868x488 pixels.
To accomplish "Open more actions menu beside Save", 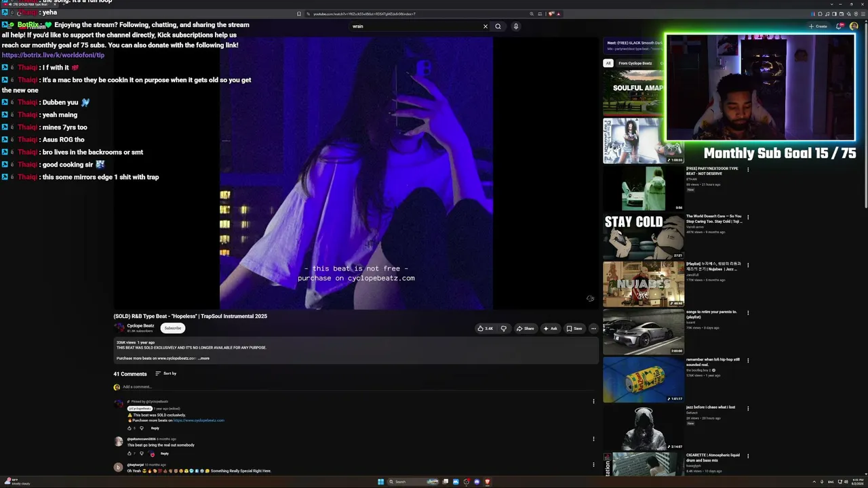I will pos(593,329).
